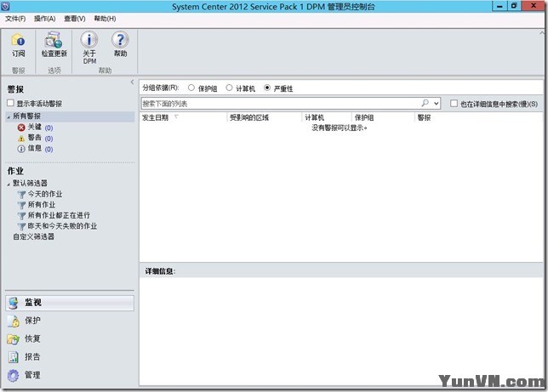Screen dimensions: 548x392
Task: Open the 查看(V) menu
Action: [x=75, y=19]
